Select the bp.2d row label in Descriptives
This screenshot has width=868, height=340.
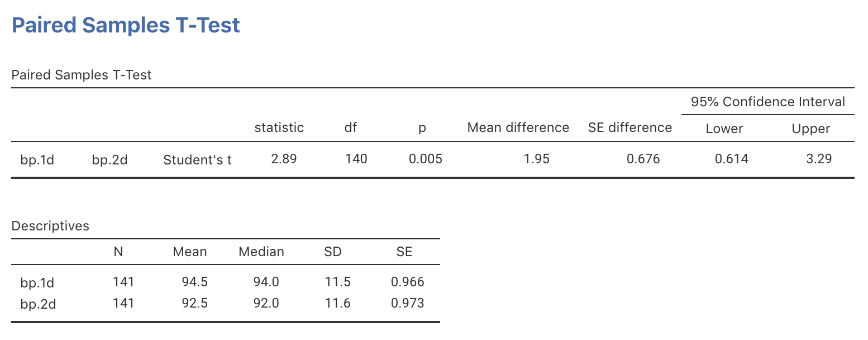click(x=37, y=304)
